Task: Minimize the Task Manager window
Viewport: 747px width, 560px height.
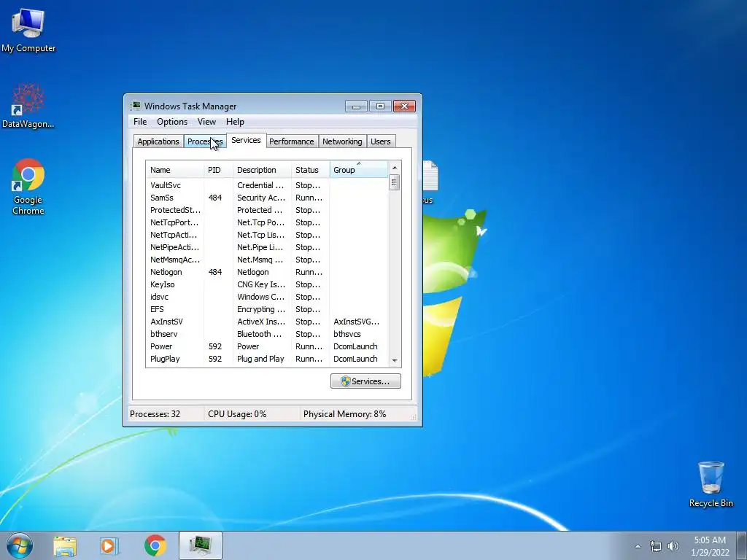Action: point(356,106)
